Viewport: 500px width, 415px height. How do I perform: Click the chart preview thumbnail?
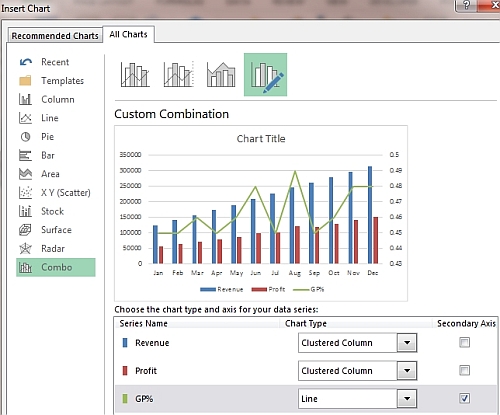(261, 213)
